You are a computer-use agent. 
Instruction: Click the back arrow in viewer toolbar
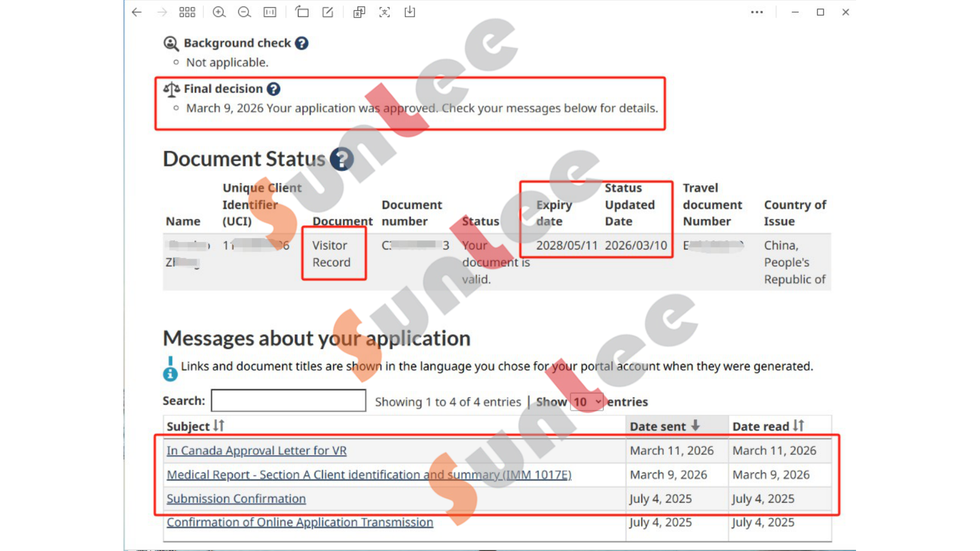pyautogui.click(x=136, y=12)
